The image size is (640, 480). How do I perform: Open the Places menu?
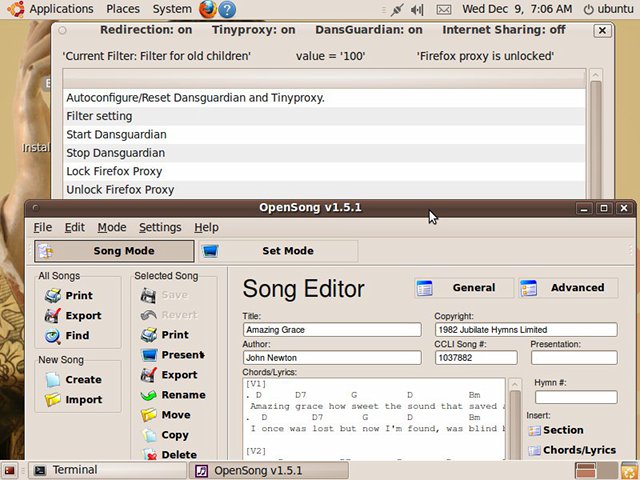point(123,9)
